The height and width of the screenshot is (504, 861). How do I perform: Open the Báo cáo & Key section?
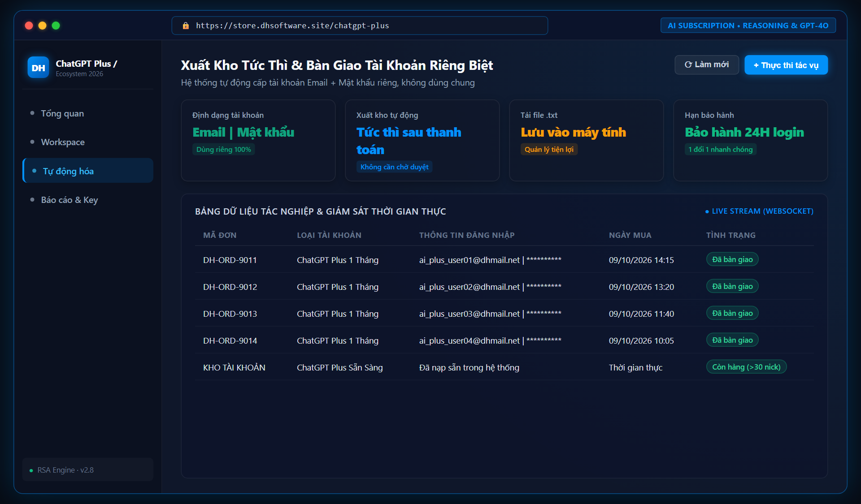coord(88,200)
